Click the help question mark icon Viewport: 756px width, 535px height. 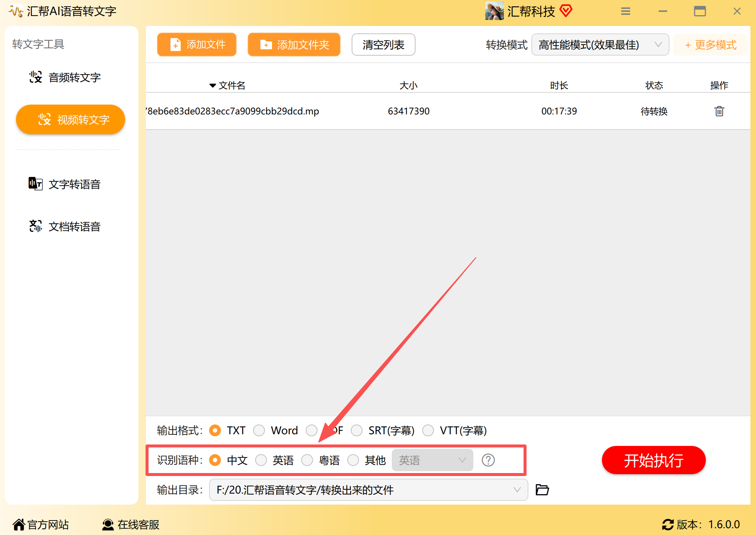488,460
